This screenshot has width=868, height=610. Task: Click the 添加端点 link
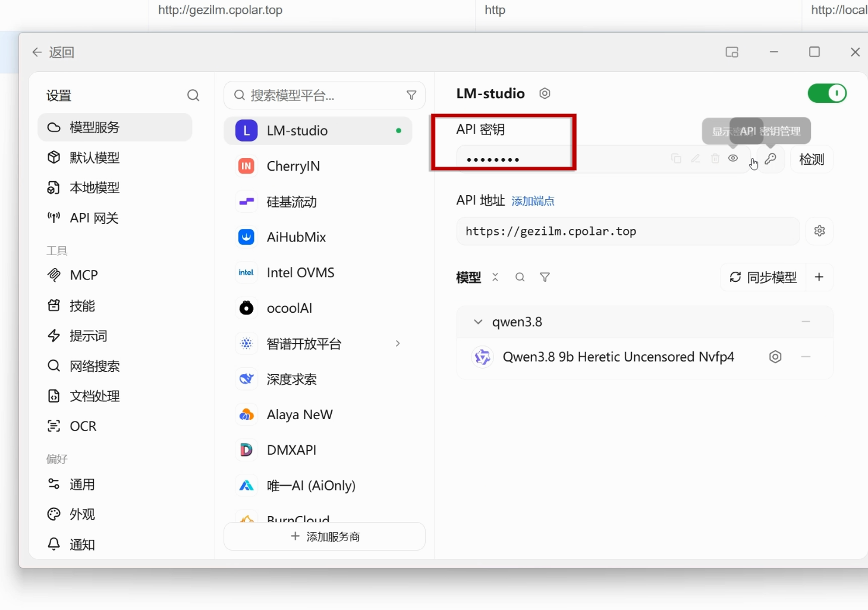(533, 201)
